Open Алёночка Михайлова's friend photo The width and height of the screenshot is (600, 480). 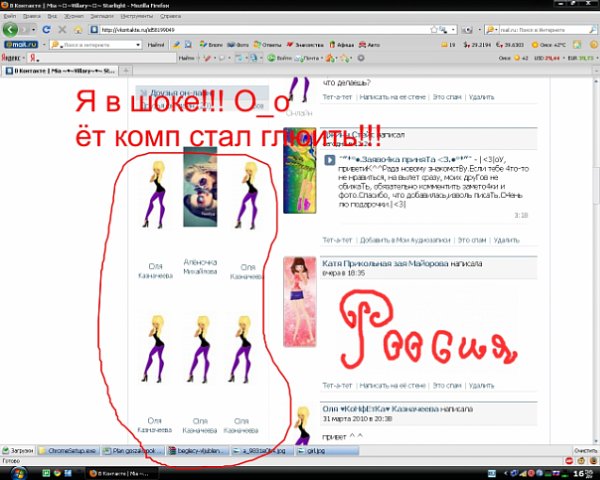[200, 186]
